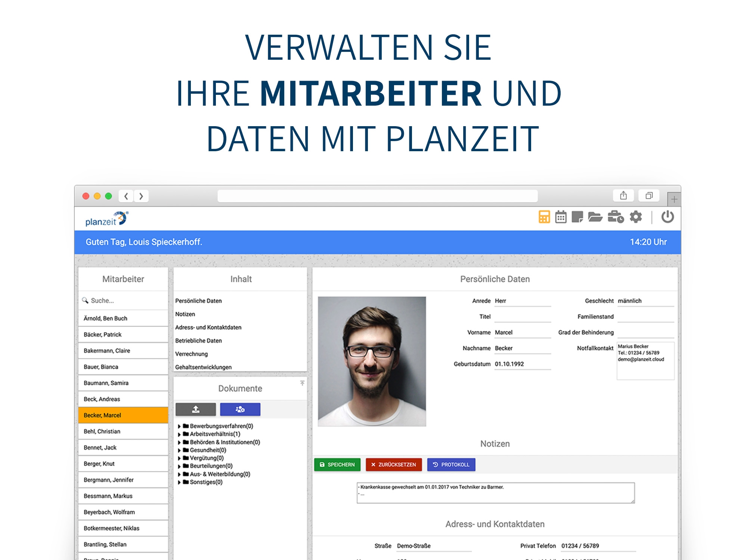Open the Protokoll button

tap(451, 465)
